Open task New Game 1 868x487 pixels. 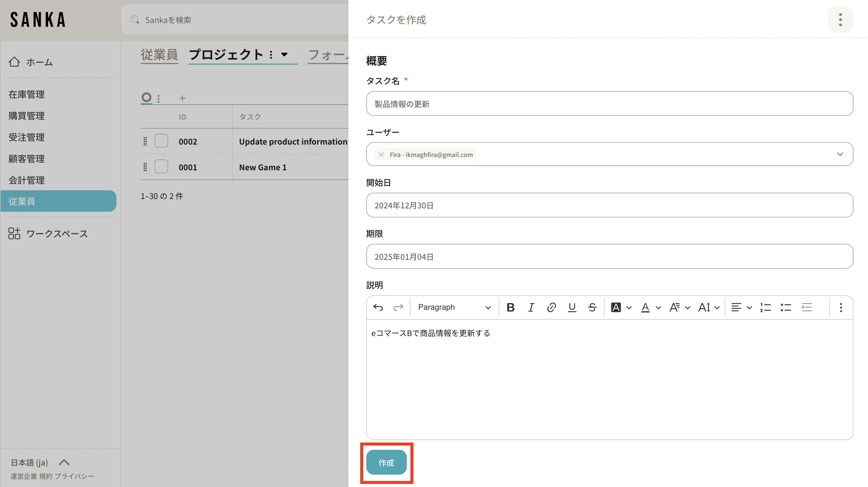(x=263, y=167)
